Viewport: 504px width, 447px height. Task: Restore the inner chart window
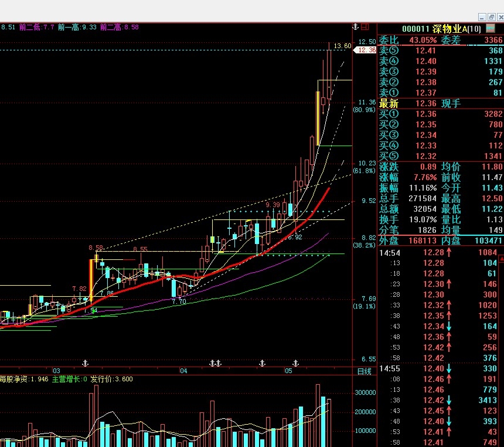tap(491, 18)
